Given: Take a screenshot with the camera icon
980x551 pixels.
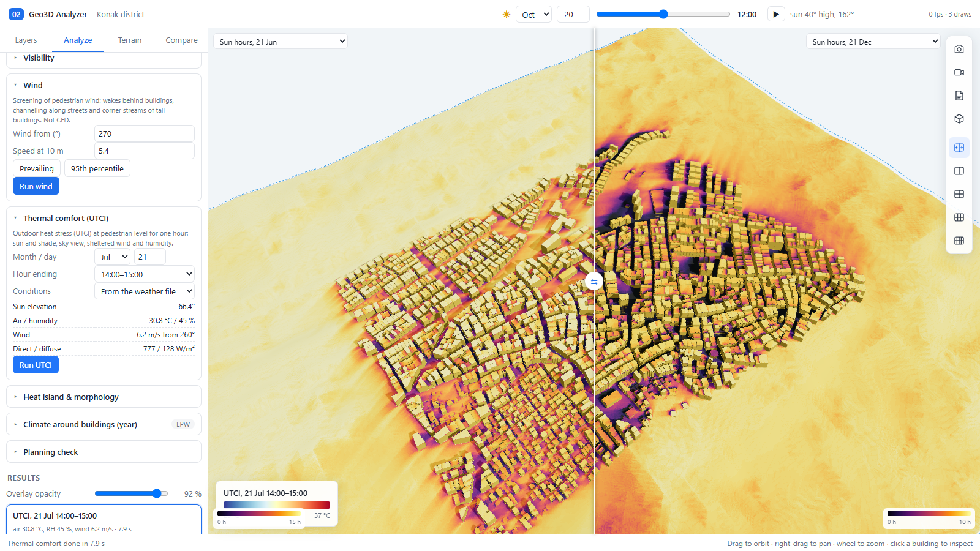Looking at the screenshot, I should coord(959,49).
